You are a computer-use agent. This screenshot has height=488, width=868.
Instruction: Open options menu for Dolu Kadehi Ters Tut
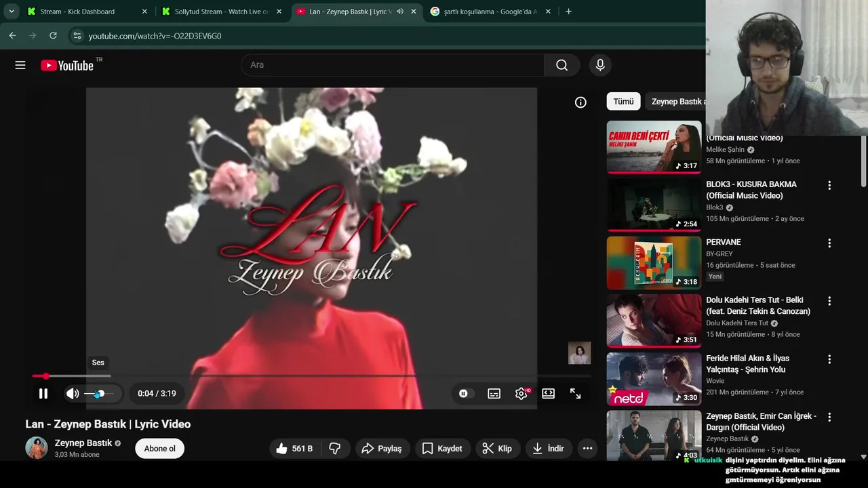829,301
